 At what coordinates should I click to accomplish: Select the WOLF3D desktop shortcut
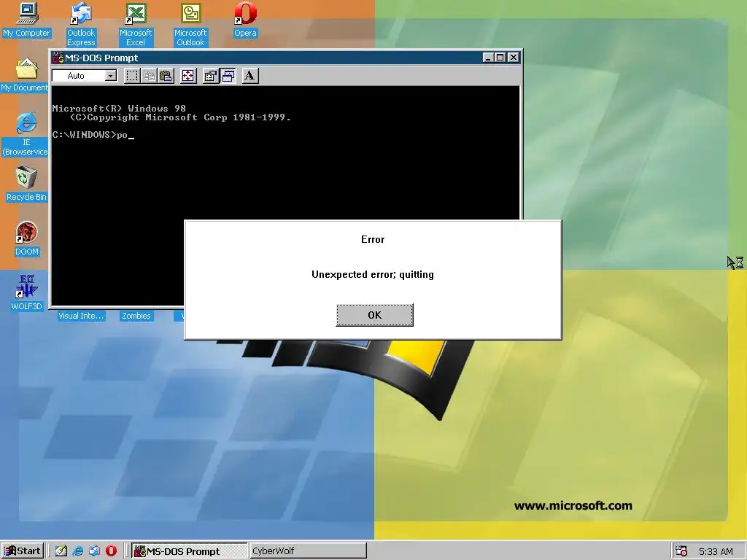point(27,293)
